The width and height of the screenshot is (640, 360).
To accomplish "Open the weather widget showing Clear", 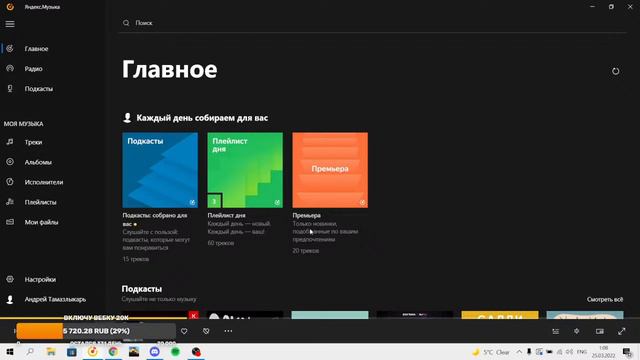I will (x=491, y=352).
